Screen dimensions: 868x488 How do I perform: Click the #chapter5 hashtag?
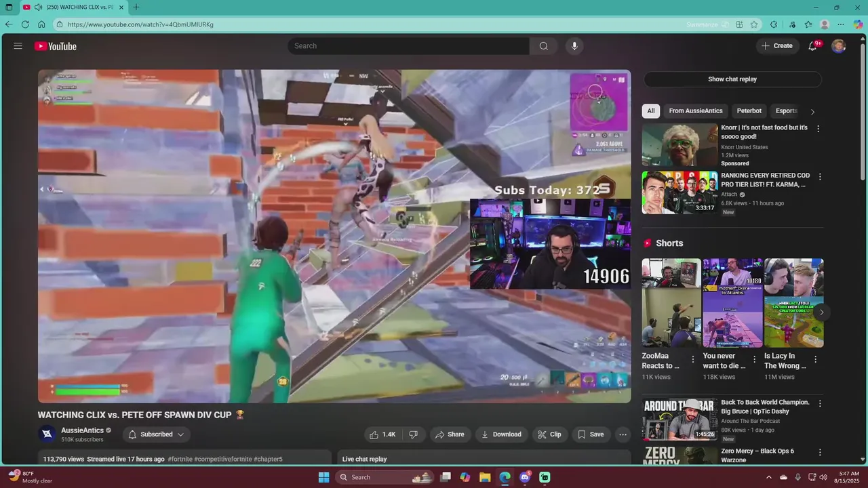pos(268,459)
